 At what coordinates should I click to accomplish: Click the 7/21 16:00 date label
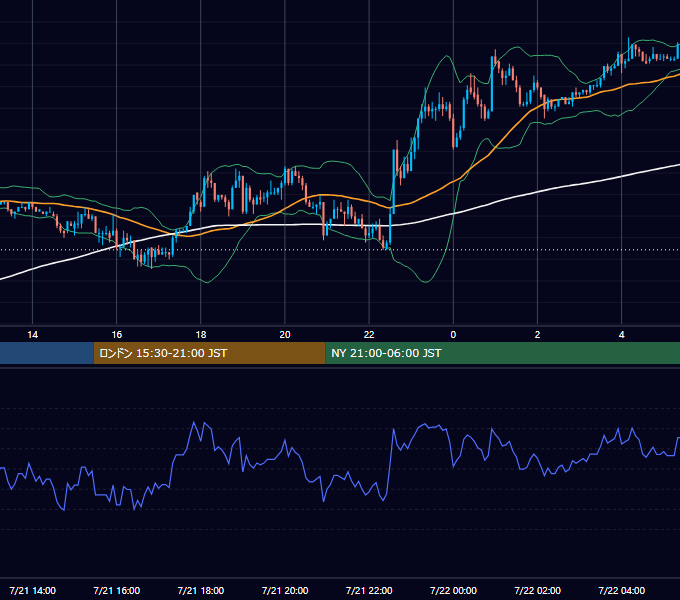[117, 590]
